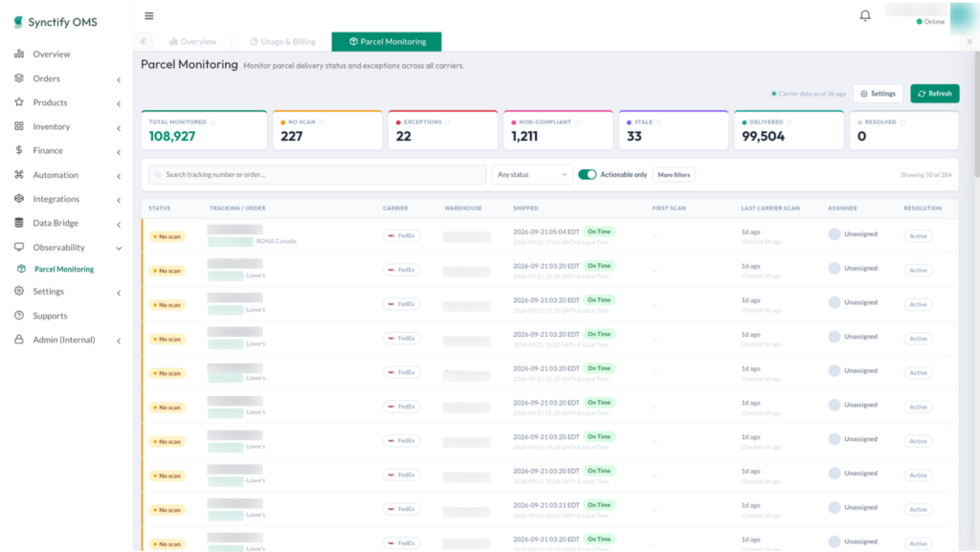Sort by Last Carrier Scan column header
The image size is (980, 552).
point(770,208)
